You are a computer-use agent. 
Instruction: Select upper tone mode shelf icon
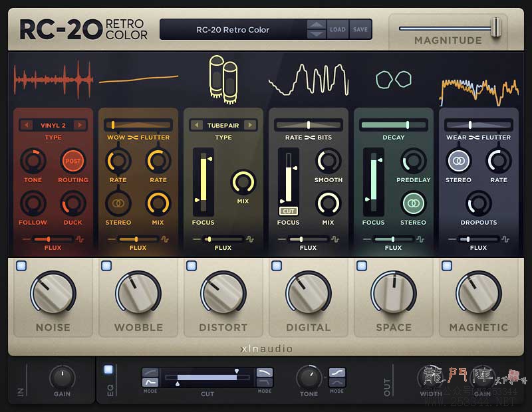click(x=337, y=372)
